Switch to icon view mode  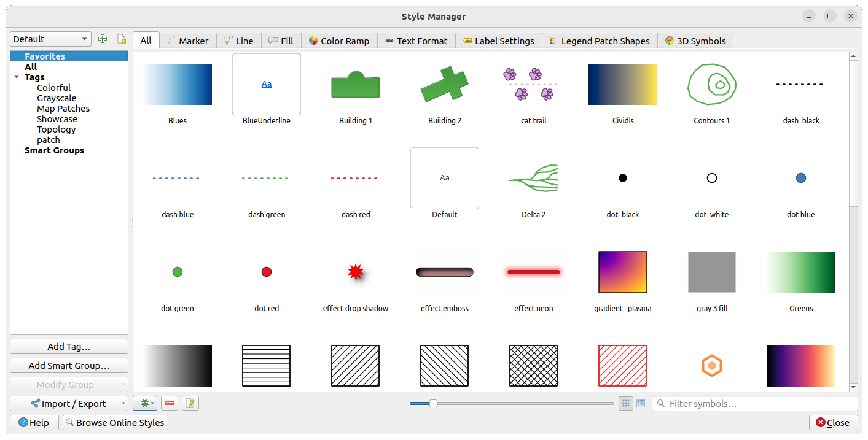(x=626, y=403)
